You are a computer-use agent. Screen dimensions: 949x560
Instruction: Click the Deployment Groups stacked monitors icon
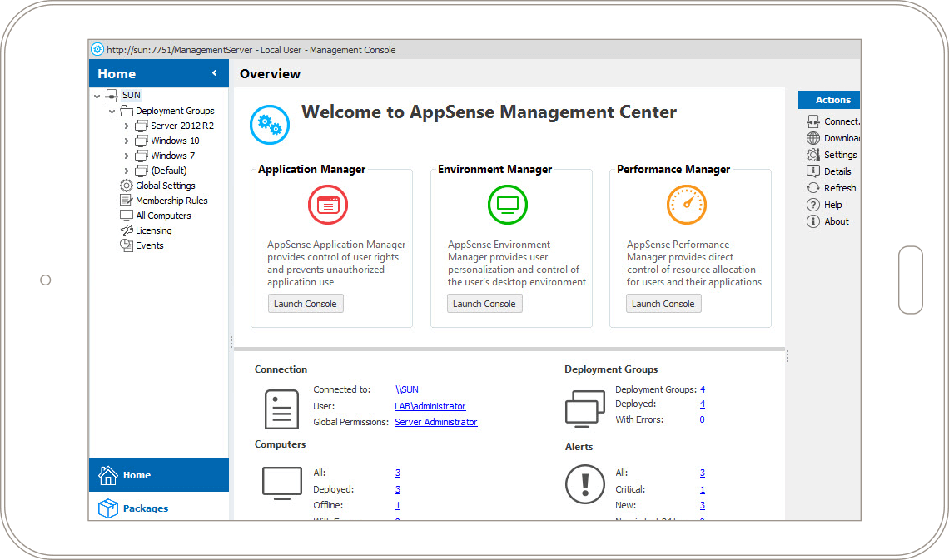pos(584,409)
